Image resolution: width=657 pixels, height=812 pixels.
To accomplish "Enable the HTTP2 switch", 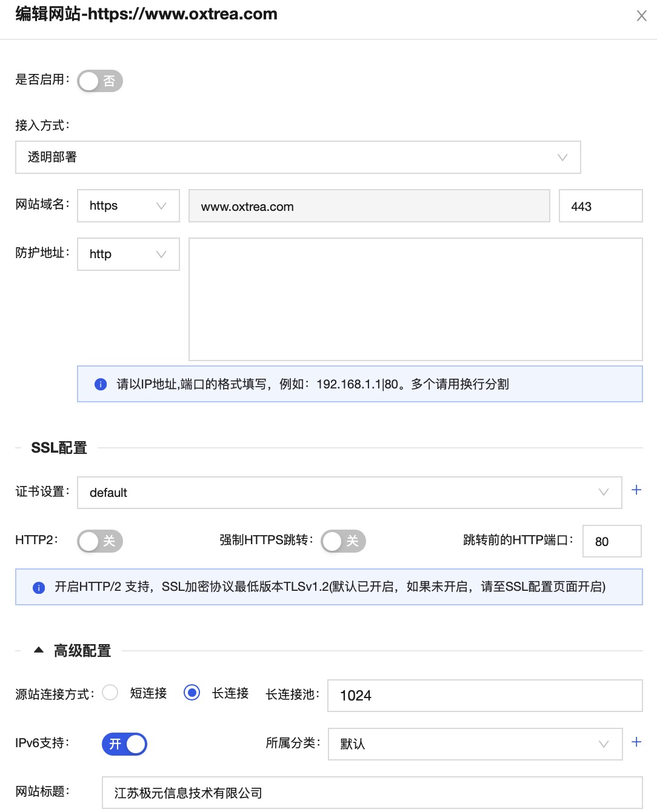I will (x=100, y=541).
